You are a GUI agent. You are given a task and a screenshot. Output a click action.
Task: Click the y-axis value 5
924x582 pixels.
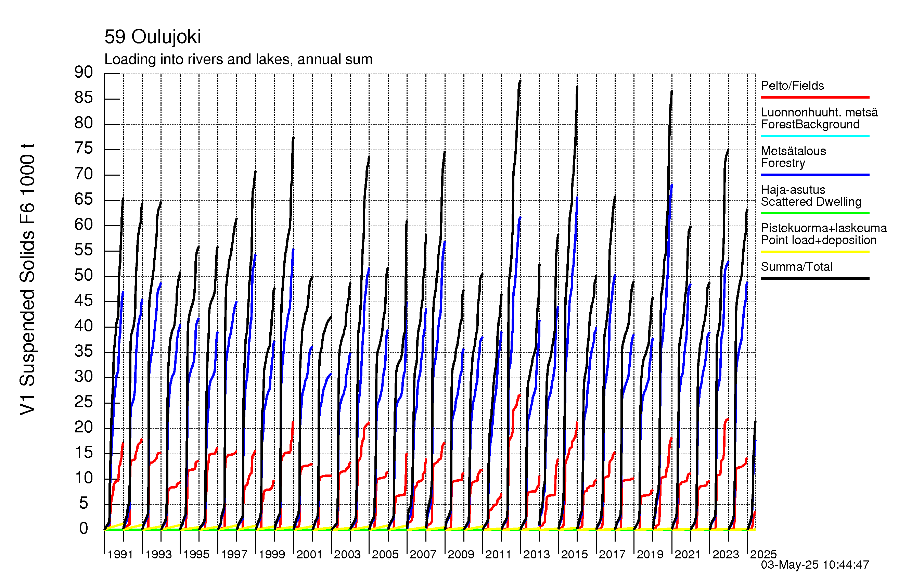coord(84,503)
